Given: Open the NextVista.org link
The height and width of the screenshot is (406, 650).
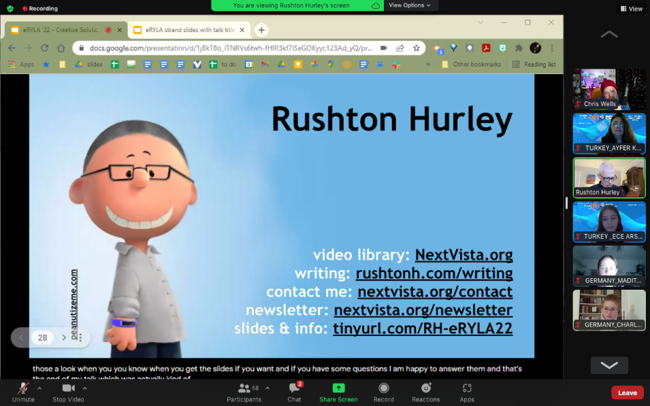Looking at the screenshot, I should (x=464, y=255).
